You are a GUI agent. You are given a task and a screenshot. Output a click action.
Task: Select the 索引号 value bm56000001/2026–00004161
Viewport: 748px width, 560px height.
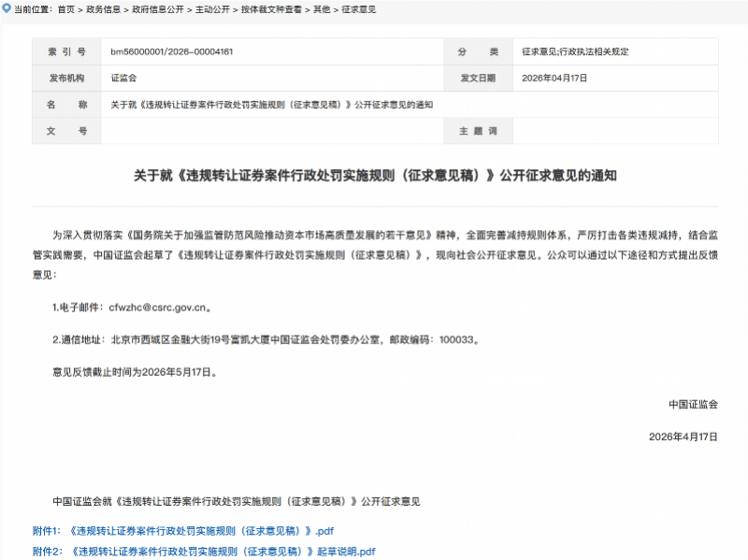tap(173, 51)
